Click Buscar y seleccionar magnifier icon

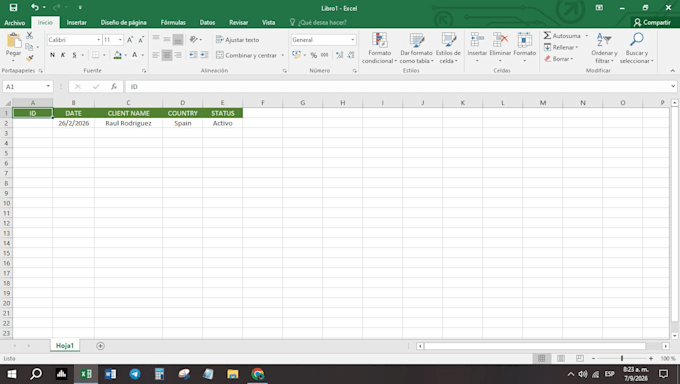click(x=636, y=39)
